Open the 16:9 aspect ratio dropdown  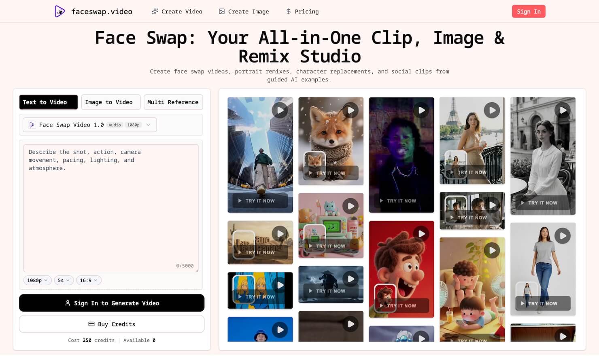tap(89, 280)
